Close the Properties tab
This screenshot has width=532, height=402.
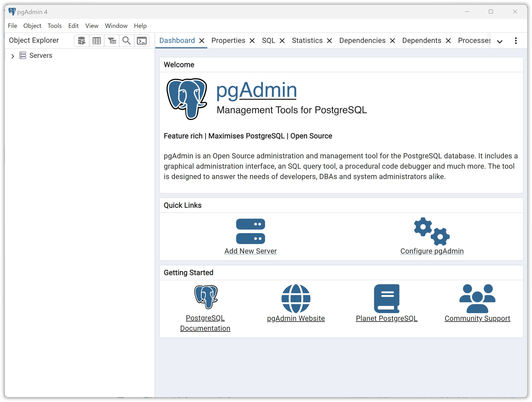pyautogui.click(x=252, y=41)
